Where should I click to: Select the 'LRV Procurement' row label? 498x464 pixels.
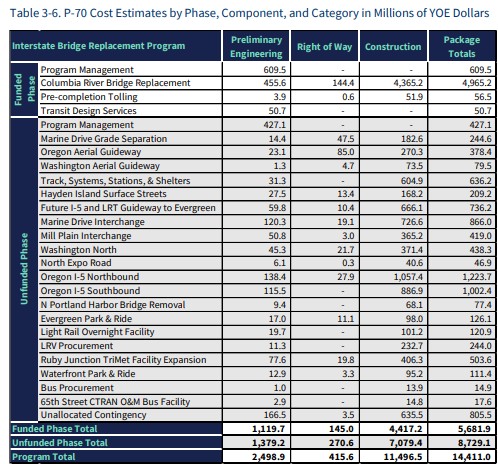coord(77,346)
